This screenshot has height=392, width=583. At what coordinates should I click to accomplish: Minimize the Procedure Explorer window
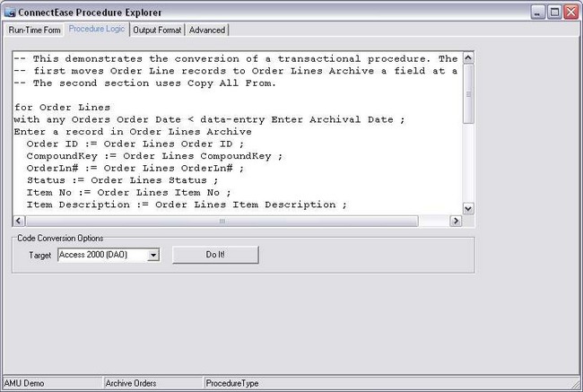click(x=537, y=12)
